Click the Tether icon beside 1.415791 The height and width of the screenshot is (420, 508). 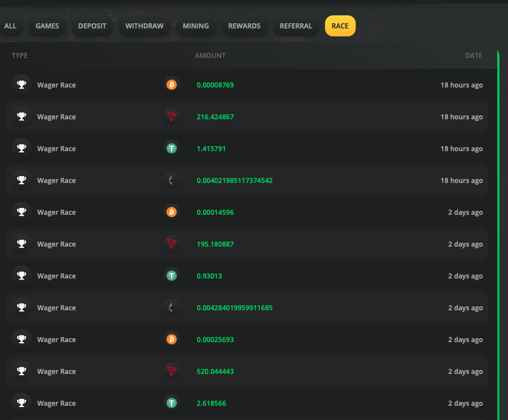pos(172,148)
